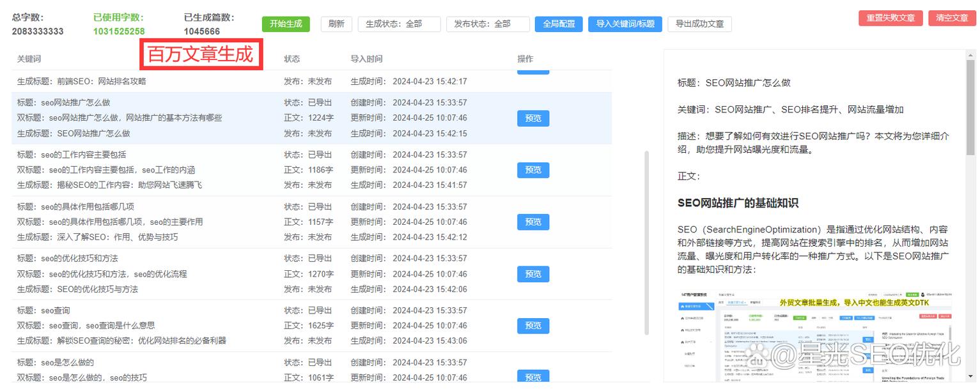This screenshot has height=389, width=980.
Task: Select 生成标题：前端SEO：网站排名攻略
Action: (x=82, y=81)
